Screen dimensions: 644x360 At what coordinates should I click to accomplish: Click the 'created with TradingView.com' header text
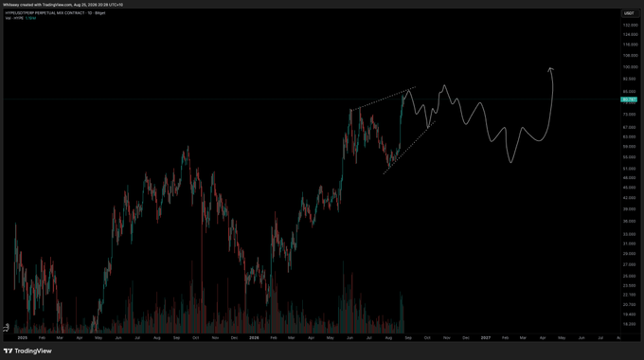(46, 5)
